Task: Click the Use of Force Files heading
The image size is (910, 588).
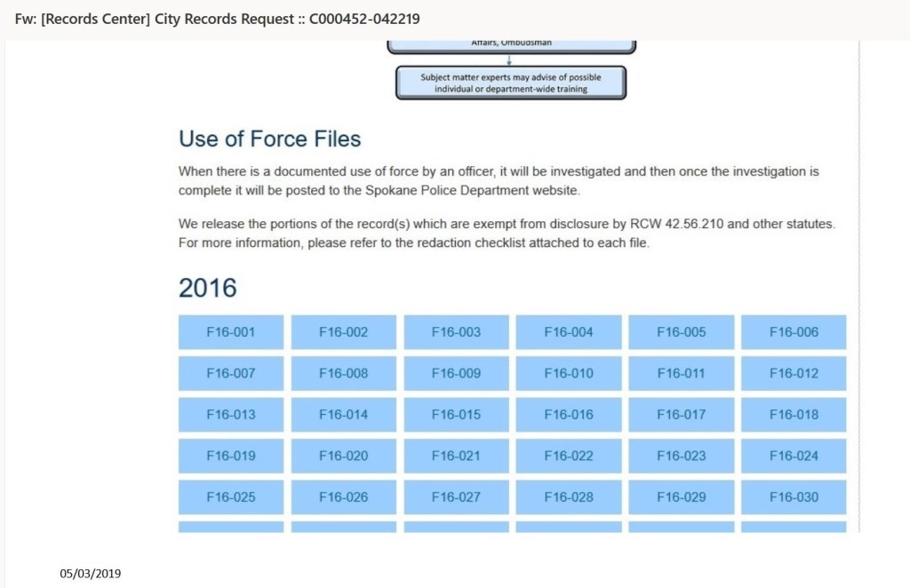Action: click(x=269, y=139)
